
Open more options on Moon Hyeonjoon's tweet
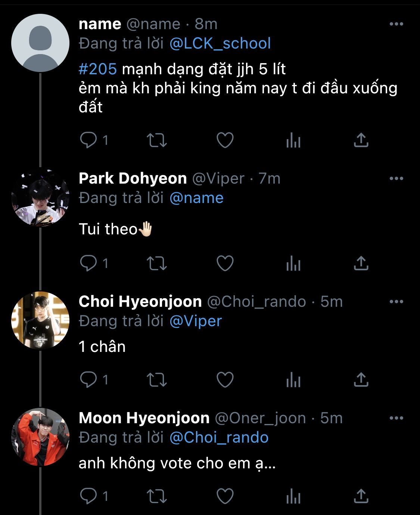click(x=396, y=418)
